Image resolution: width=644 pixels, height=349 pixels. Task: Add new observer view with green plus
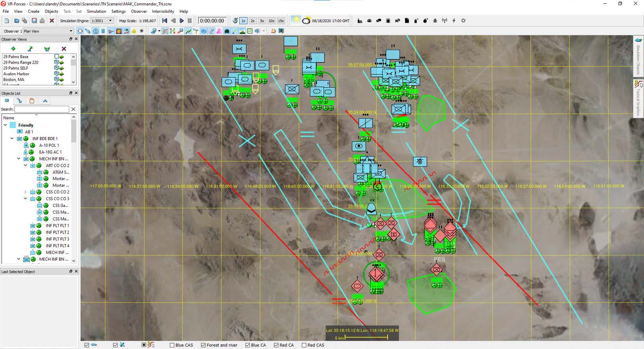pos(13,49)
